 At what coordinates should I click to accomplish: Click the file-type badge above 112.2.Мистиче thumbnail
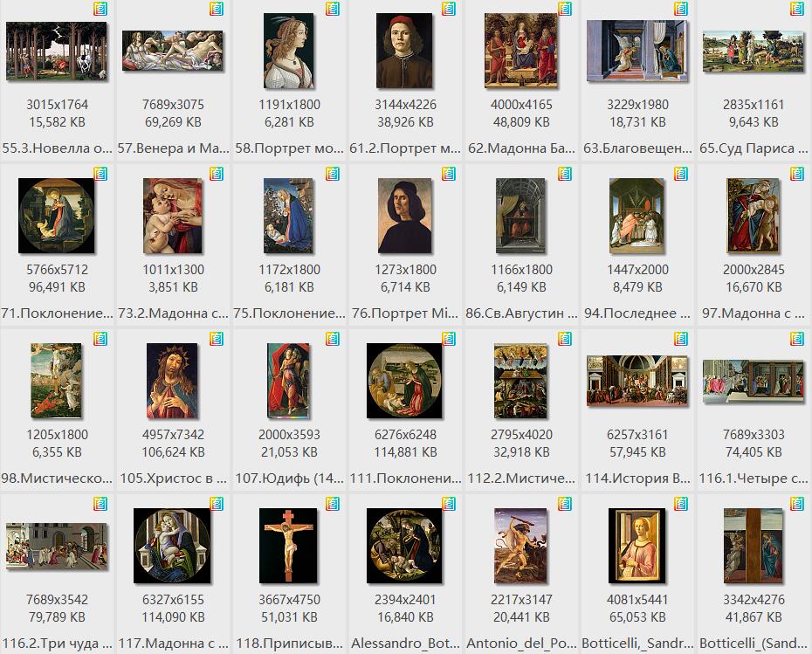(x=564, y=339)
